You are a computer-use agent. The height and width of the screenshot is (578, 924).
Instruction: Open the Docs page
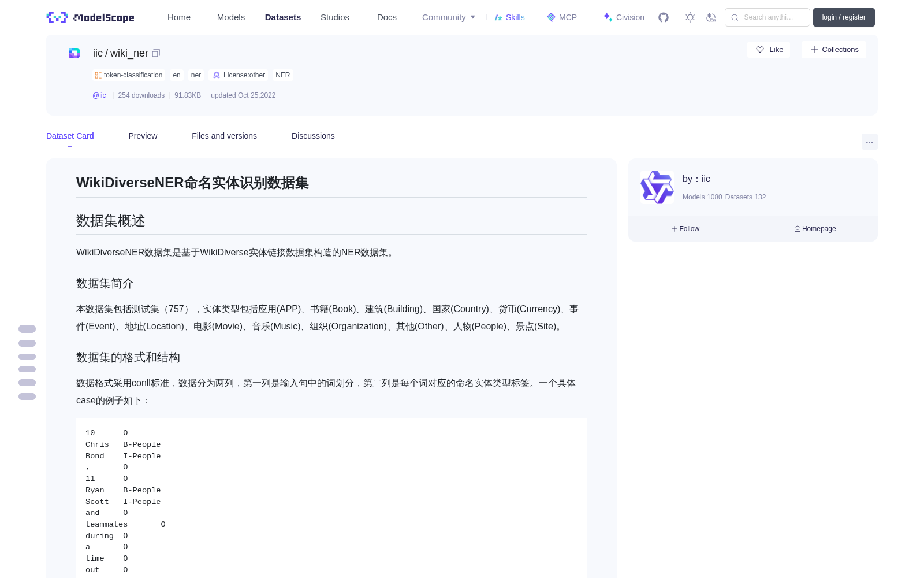(387, 17)
